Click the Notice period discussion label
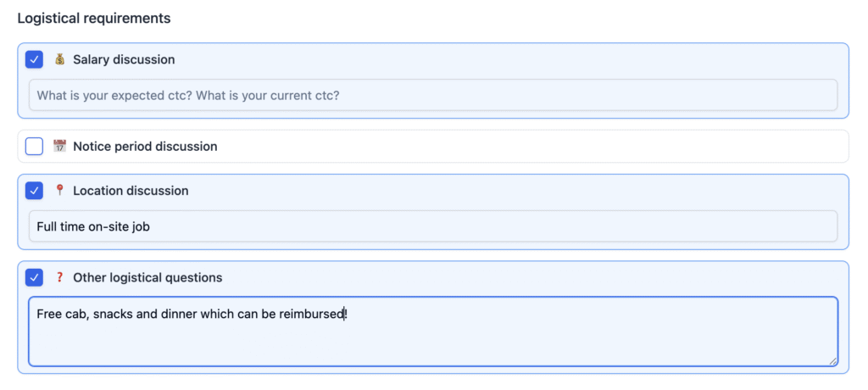 click(145, 146)
